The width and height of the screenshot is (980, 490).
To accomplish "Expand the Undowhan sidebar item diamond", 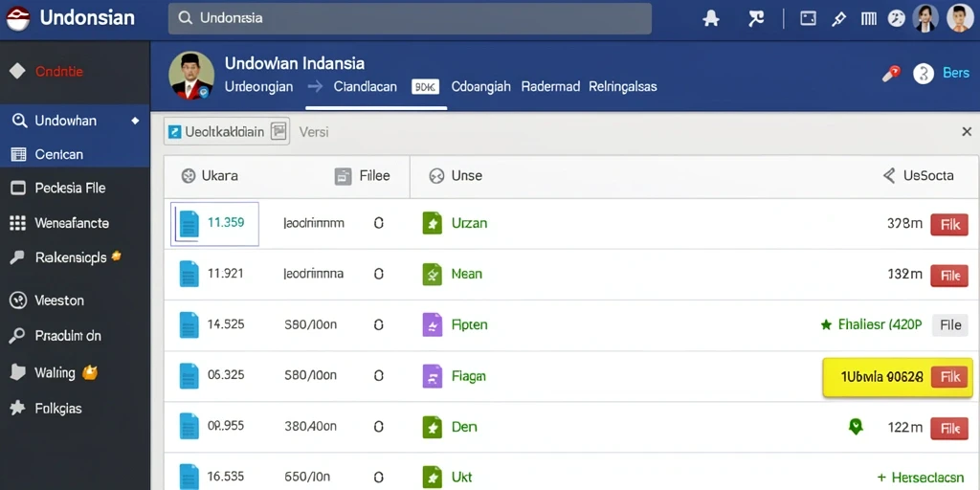I will tap(135, 121).
